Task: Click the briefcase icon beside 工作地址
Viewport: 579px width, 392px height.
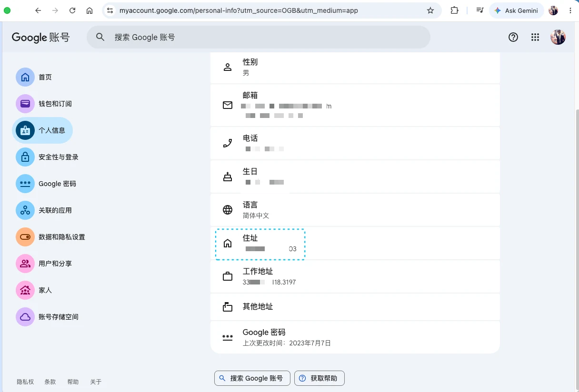Action: [x=228, y=276]
